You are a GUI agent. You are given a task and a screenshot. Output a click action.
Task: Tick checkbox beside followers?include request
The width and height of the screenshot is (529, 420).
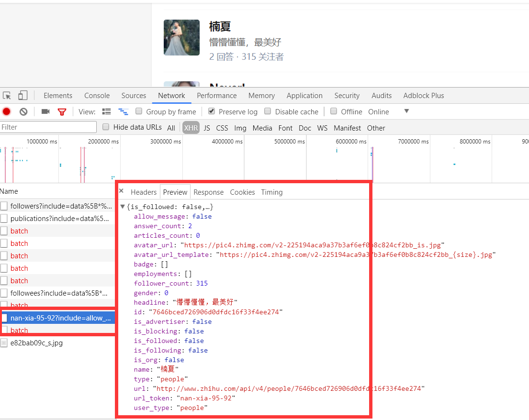tap(4, 206)
